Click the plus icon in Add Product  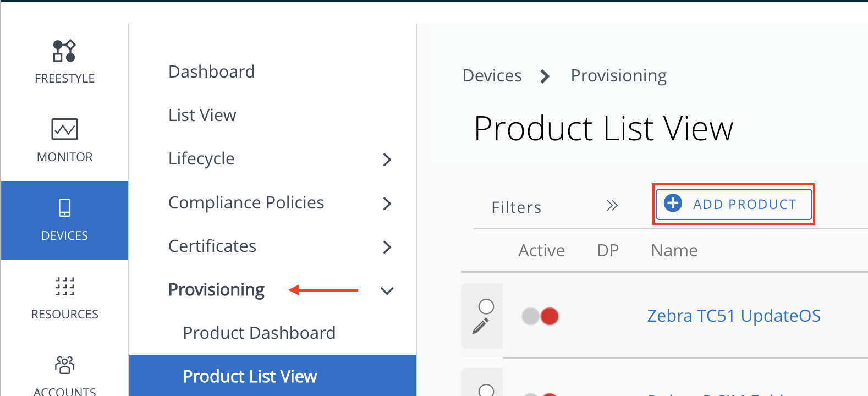coord(673,204)
